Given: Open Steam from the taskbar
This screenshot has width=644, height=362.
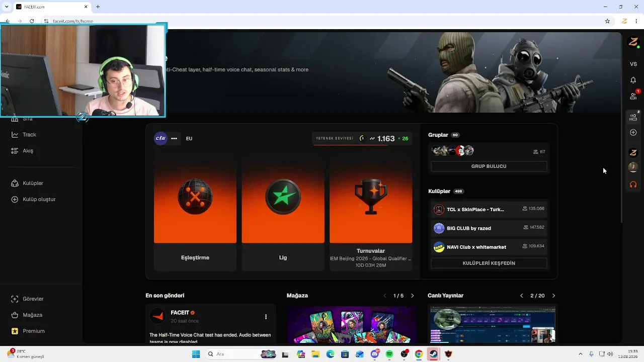Looking at the screenshot, I should pos(433,354).
